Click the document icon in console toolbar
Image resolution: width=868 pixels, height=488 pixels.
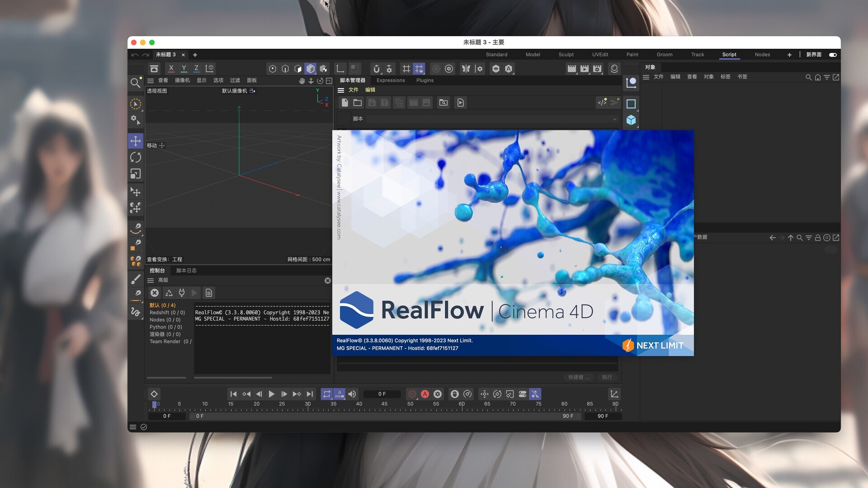(x=209, y=293)
